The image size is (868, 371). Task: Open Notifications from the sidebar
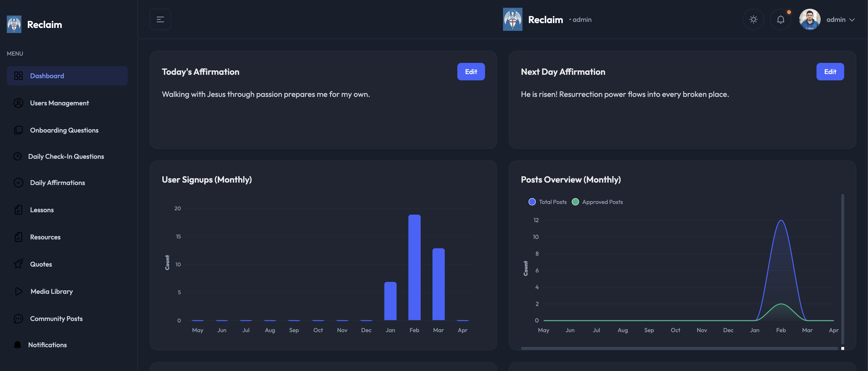[x=67, y=345]
